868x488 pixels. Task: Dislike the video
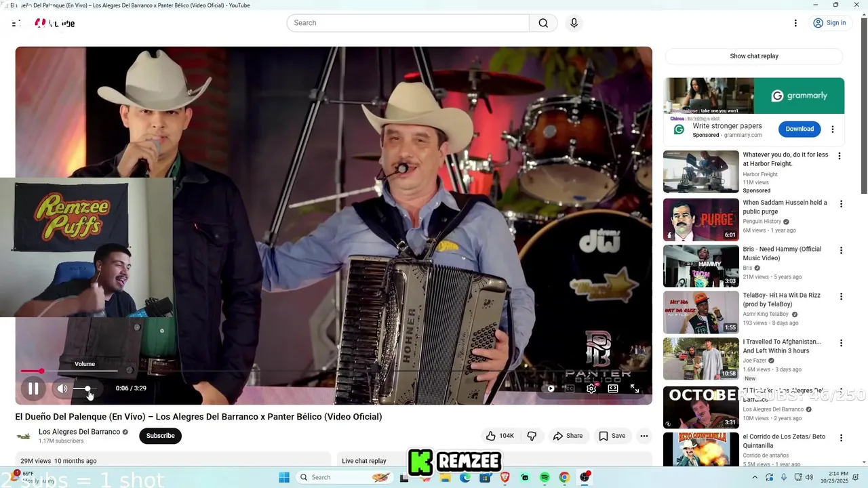point(532,436)
